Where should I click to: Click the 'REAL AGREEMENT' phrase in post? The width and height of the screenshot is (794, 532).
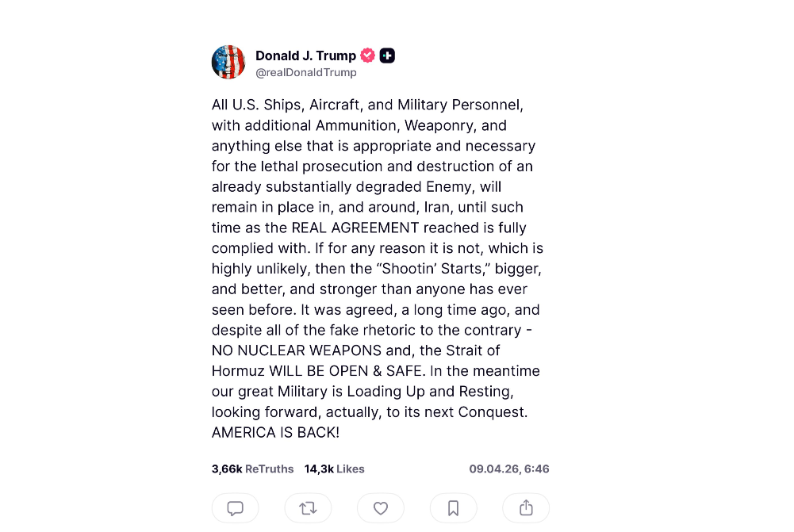[355, 228]
